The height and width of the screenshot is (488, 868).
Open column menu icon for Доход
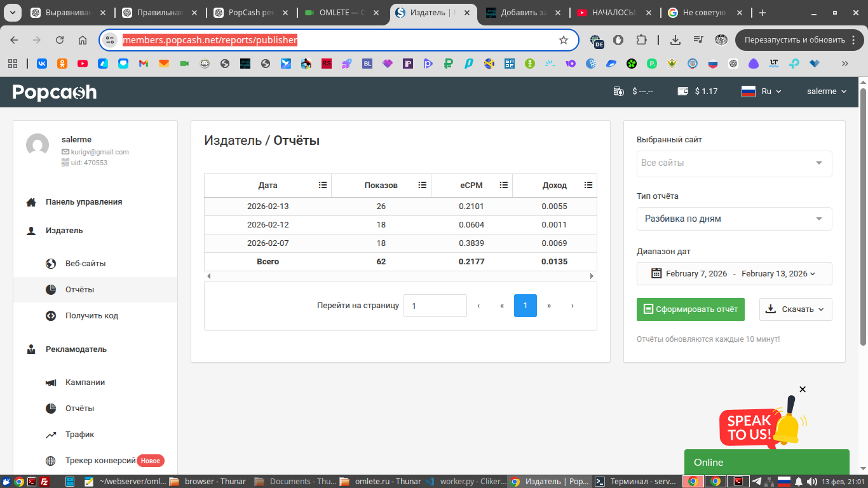pos(588,185)
